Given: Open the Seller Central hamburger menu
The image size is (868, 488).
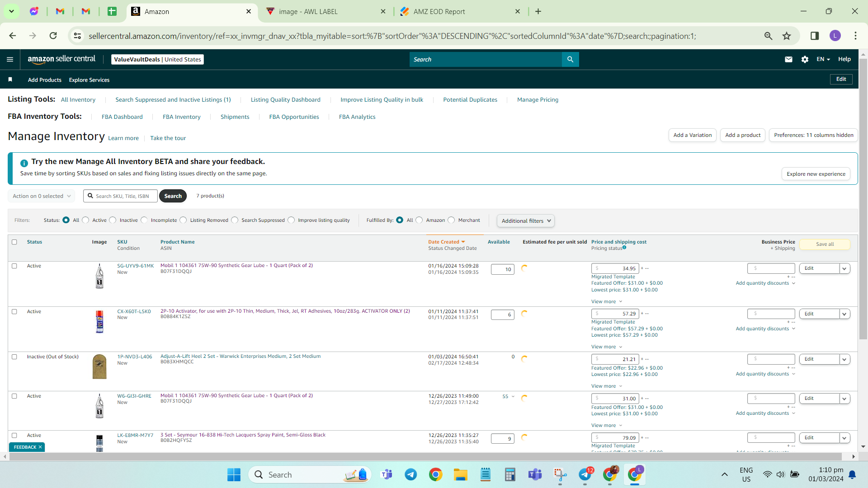Looking at the screenshot, I should pyautogui.click(x=10, y=59).
